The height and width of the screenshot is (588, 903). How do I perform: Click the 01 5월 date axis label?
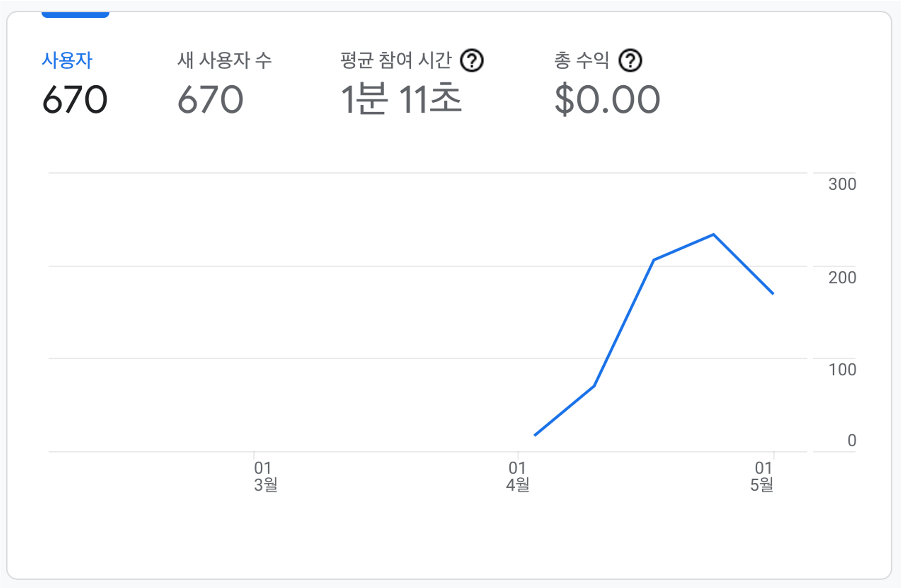point(762,476)
